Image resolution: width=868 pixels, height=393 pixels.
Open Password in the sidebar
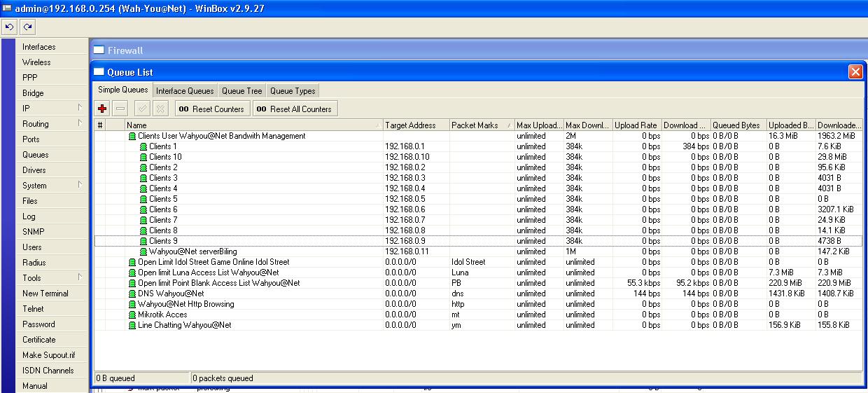[52, 324]
